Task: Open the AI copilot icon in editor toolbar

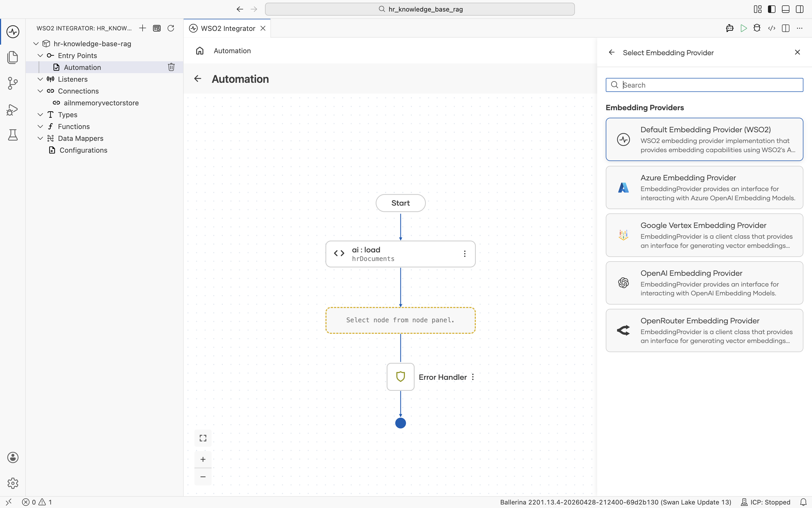Action: pos(730,28)
